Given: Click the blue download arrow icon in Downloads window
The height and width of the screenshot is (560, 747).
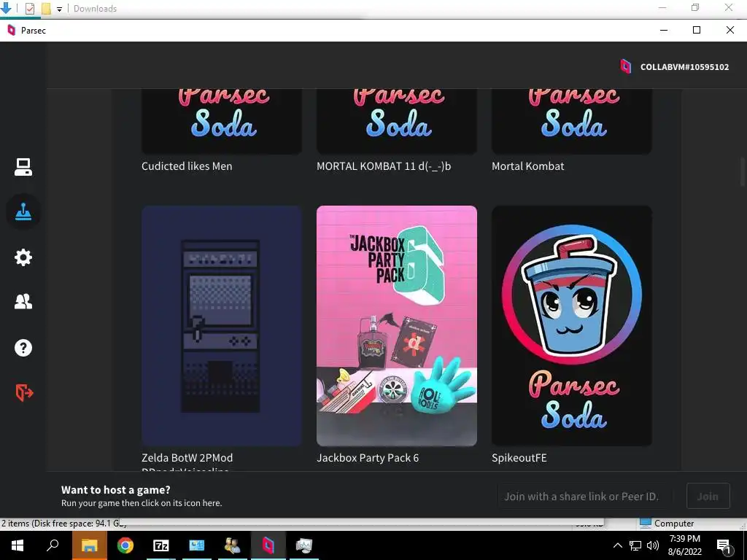Looking at the screenshot, I should (x=6, y=7).
